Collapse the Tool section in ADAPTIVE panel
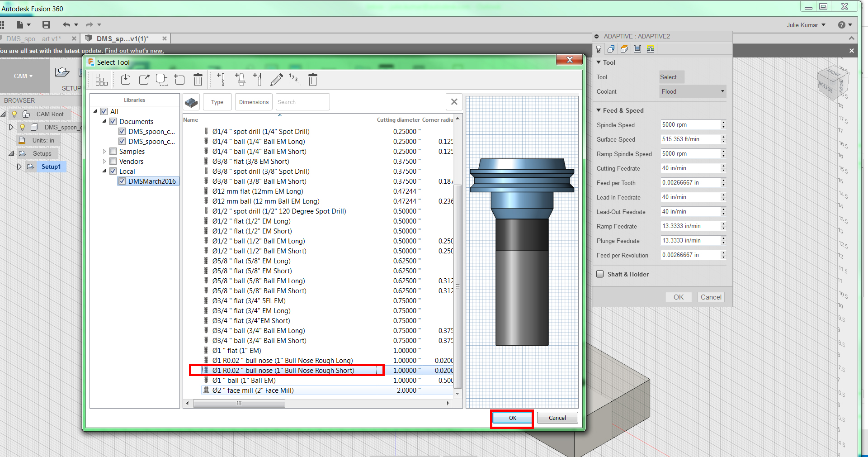This screenshot has width=868, height=457. [599, 62]
